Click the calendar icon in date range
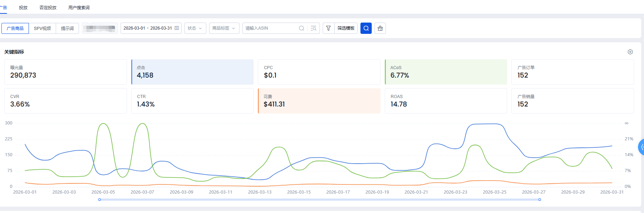The height and width of the screenshot is (213, 644). pyautogui.click(x=177, y=28)
